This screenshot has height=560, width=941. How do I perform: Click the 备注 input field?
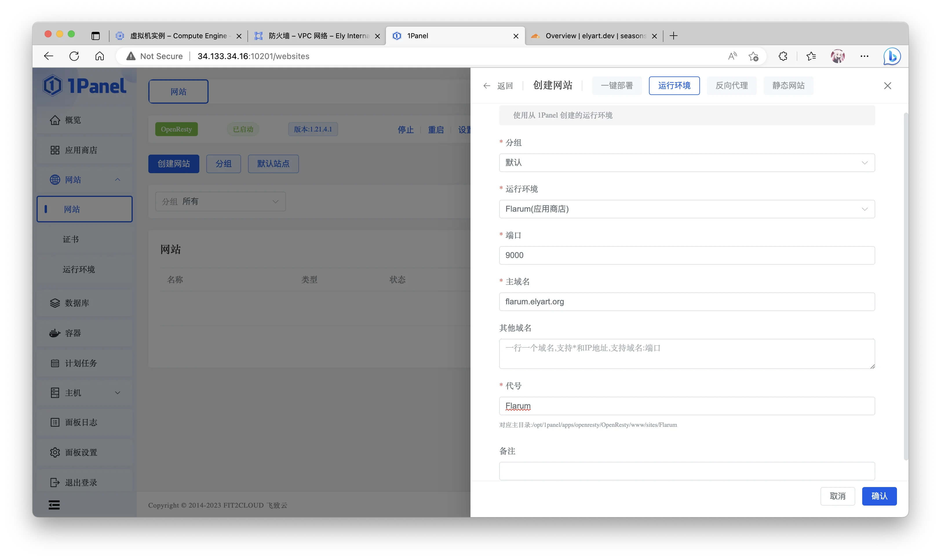[x=687, y=471]
